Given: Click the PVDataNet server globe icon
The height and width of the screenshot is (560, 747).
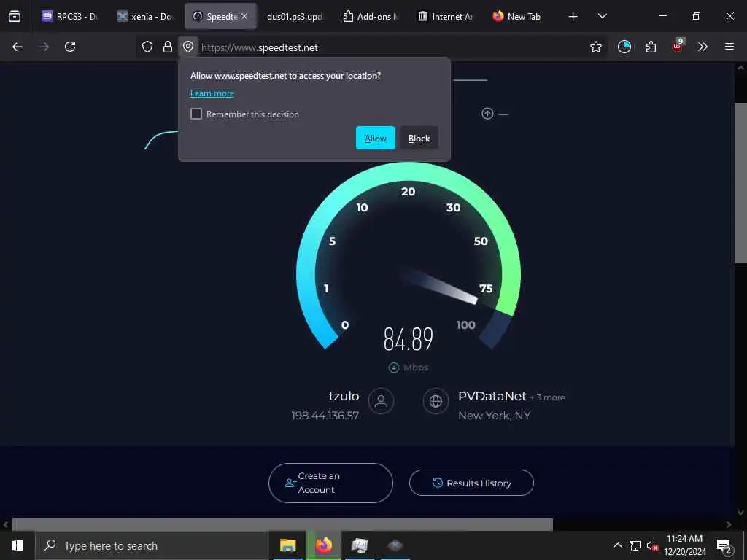Looking at the screenshot, I should click(x=436, y=401).
